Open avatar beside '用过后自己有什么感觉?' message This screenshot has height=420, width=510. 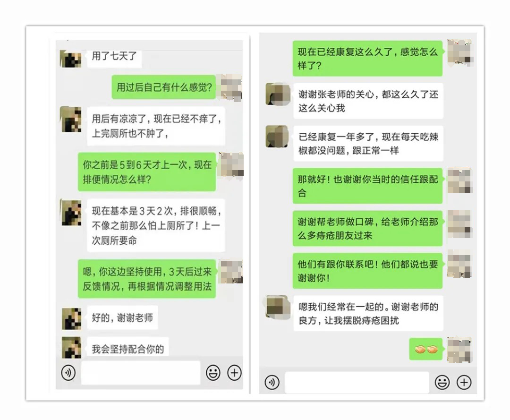231,87
